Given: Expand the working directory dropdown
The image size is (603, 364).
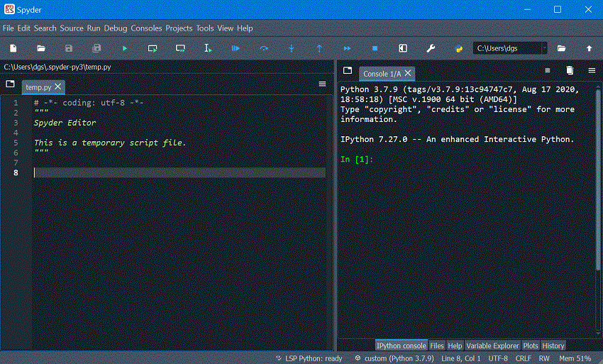Looking at the screenshot, I should point(544,48).
